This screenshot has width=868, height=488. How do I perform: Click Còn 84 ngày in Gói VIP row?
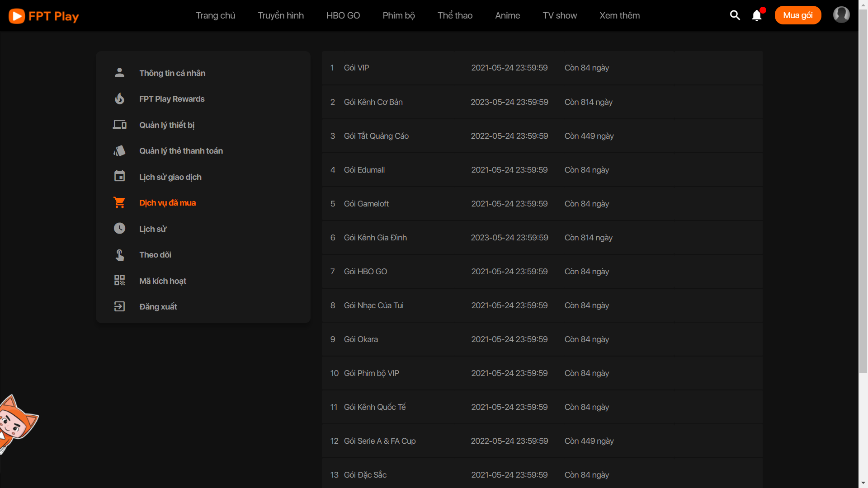coord(587,68)
